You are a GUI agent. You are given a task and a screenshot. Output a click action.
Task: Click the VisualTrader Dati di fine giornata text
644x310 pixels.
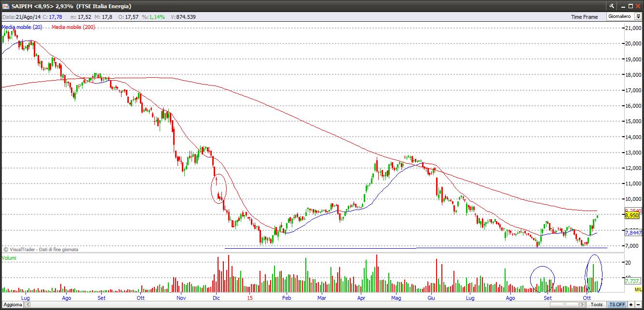click(x=41, y=250)
